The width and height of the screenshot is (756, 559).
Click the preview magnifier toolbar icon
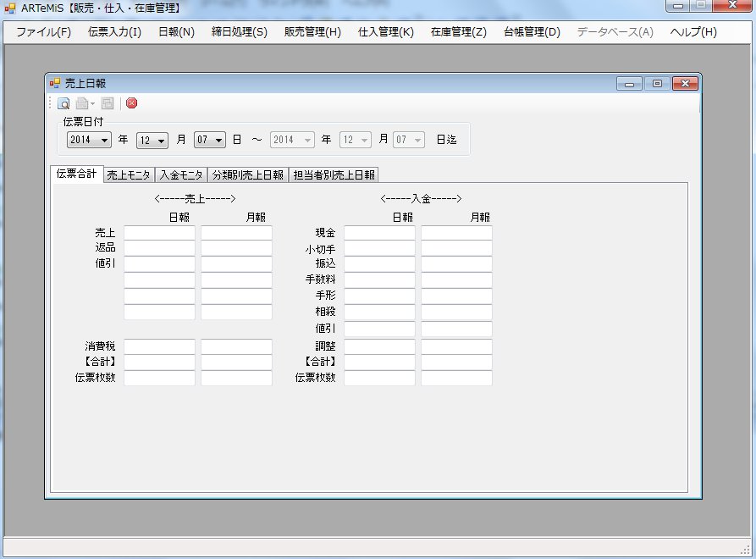point(63,103)
